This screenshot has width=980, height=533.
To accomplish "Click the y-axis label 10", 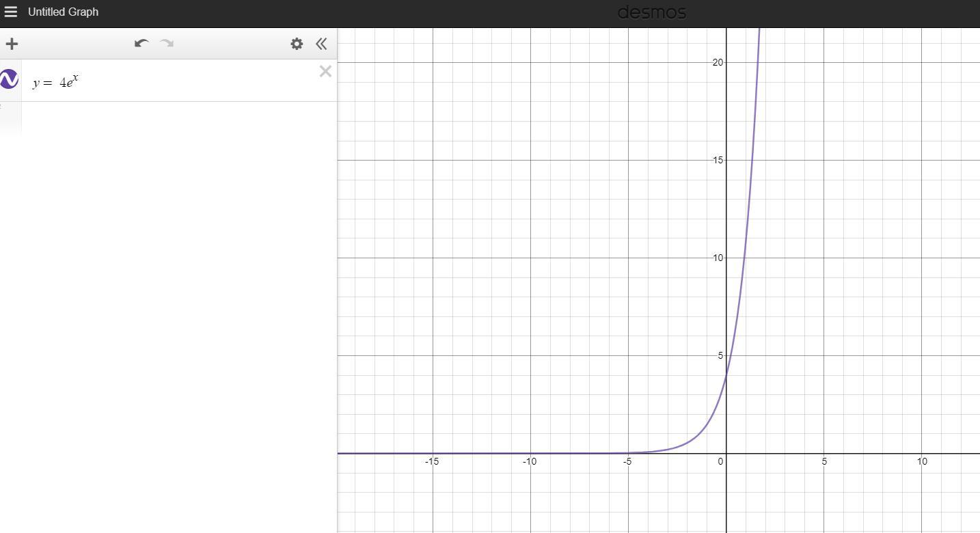I will tap(717, 258).
